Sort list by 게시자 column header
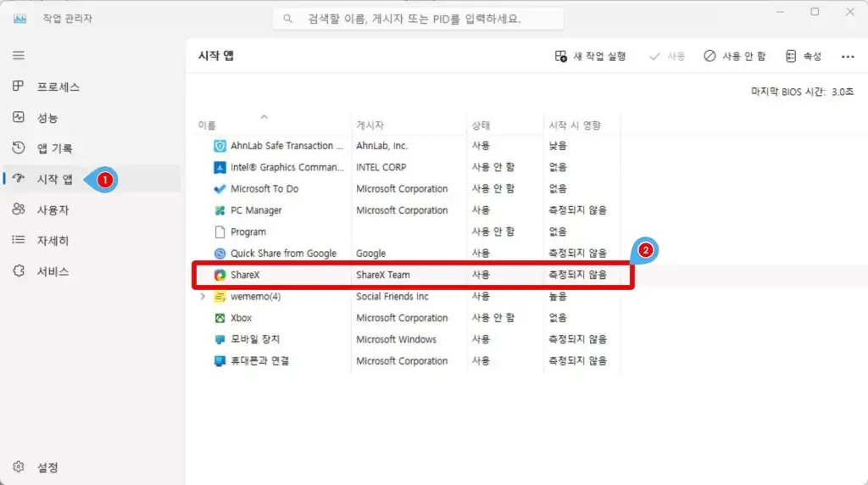The height and width of the screenshot is (485, 868). tap(370, 125)
